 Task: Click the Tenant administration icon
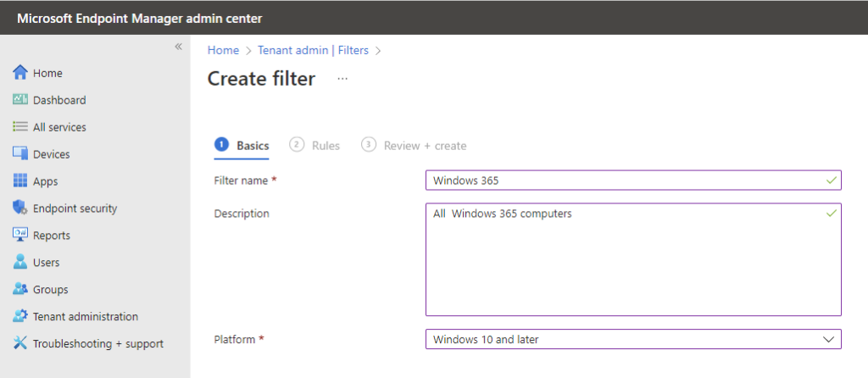(x=20, y=316)
